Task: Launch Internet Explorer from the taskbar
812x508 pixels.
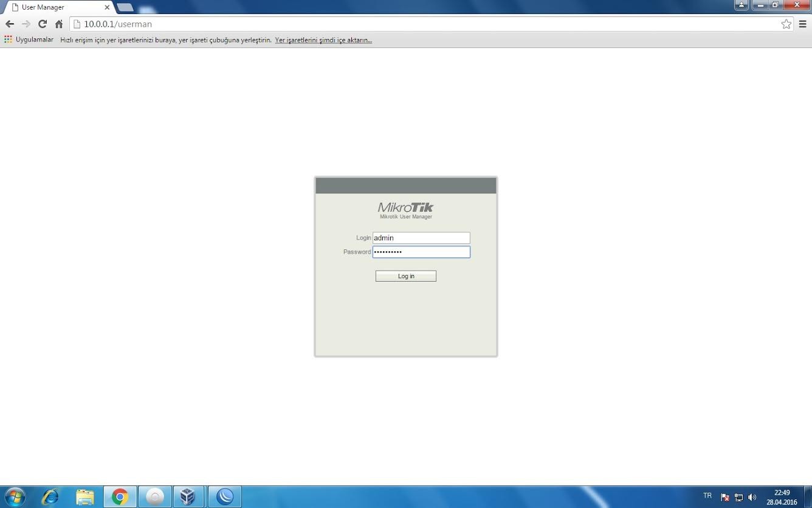Action: (x=50, y=497)
